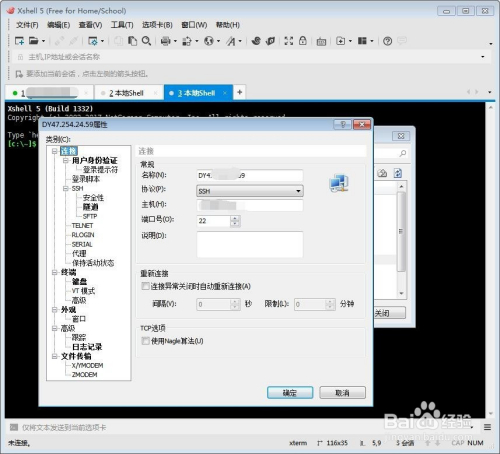Click inside the 说明 text box
The width and height of the screenshot is (500, 454).
coord(250,244)
